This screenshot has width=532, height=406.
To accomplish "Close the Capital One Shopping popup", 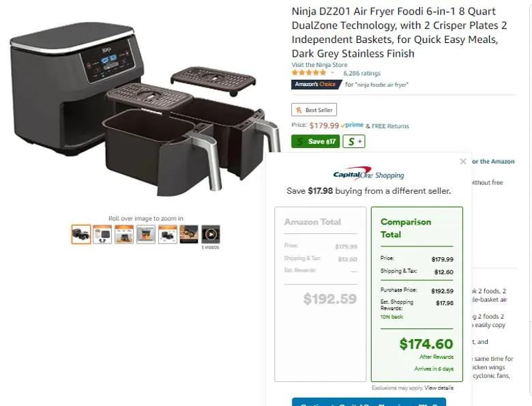I will [x=463, y=162].
